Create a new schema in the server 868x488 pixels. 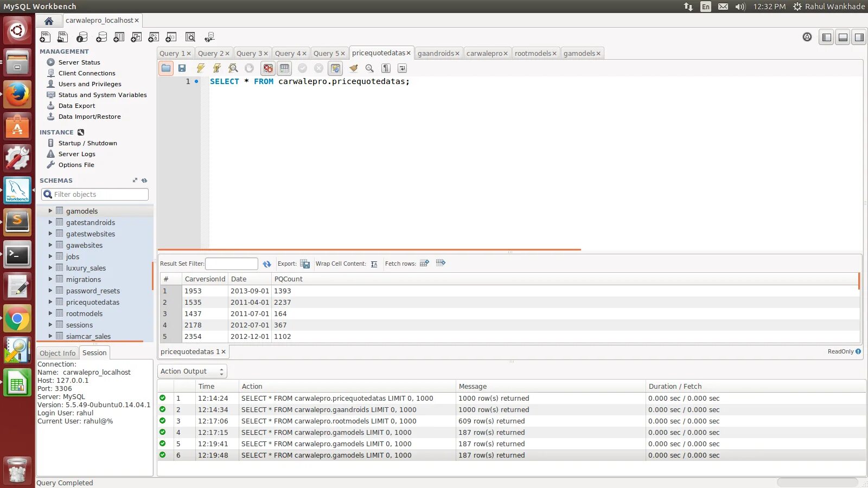click(x=101, y=37)
